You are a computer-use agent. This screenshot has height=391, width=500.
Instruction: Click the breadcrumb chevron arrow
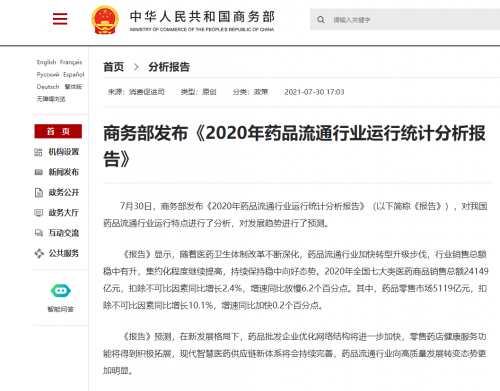(x=136, y=67)
